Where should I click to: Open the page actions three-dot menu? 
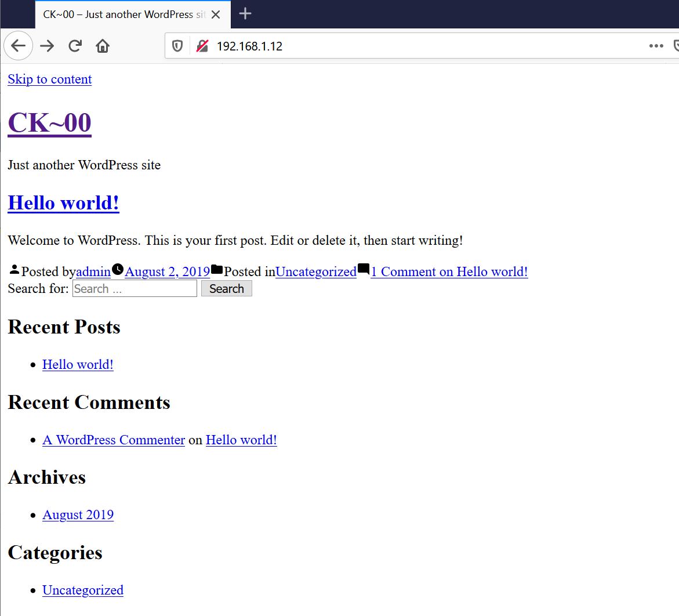coord(656,46)
